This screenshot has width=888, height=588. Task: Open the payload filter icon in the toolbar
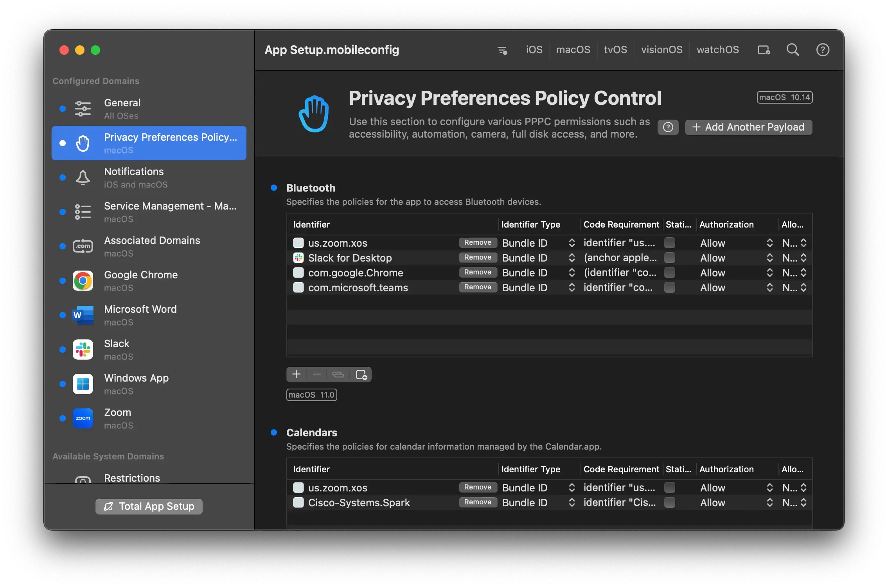click(x=502, y=50)
